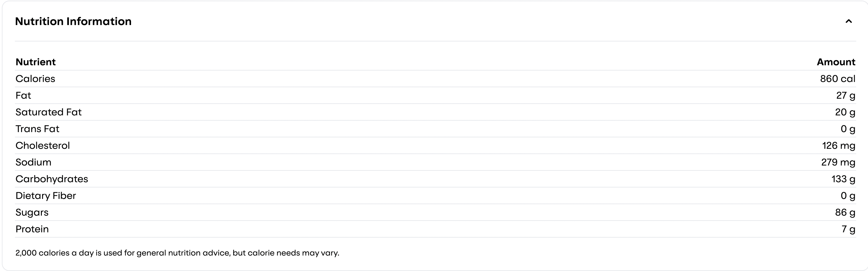Screen dimensions: 868x271
Task: Click the 20 g saturated fat value
Action: 845,112
